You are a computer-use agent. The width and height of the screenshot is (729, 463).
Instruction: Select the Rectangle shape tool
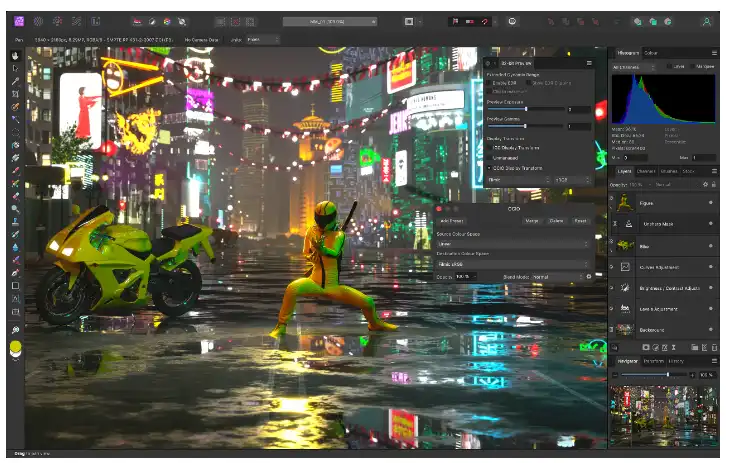15,285
